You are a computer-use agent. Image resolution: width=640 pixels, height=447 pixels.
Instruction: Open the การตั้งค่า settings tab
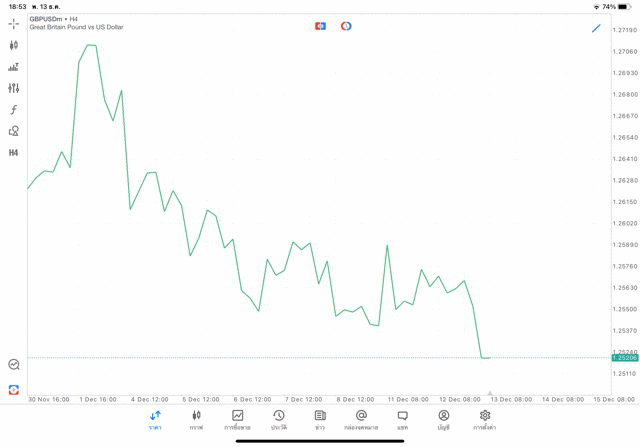tap(485, 420)
